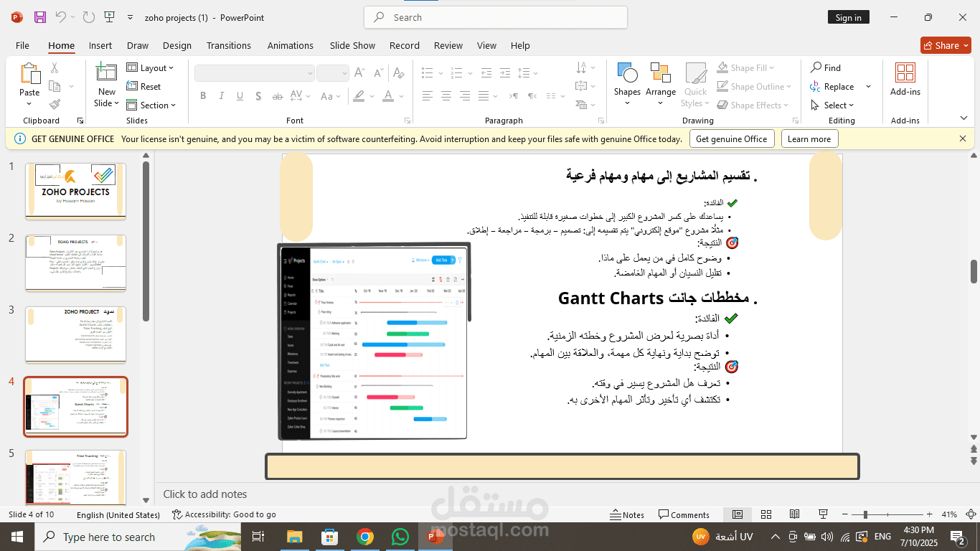Select slide 5 thumbnail Time Tracking

75,478
